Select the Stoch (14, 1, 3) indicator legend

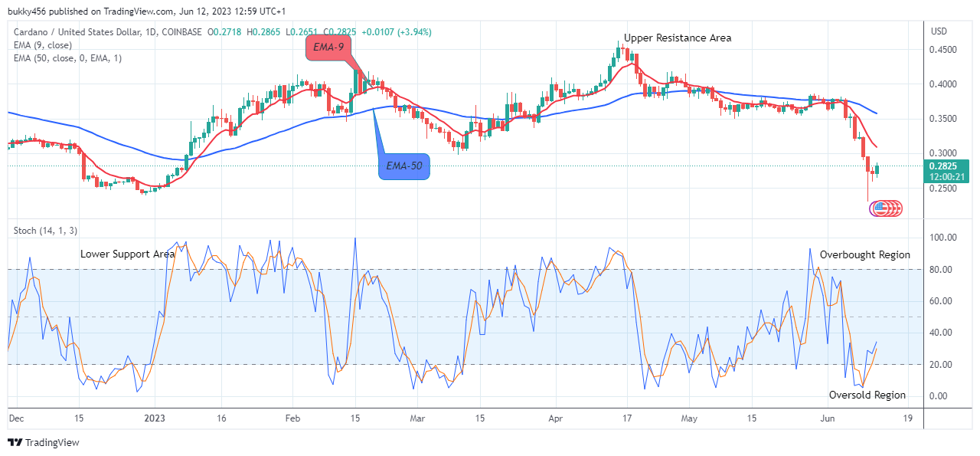tap(44, 230)
